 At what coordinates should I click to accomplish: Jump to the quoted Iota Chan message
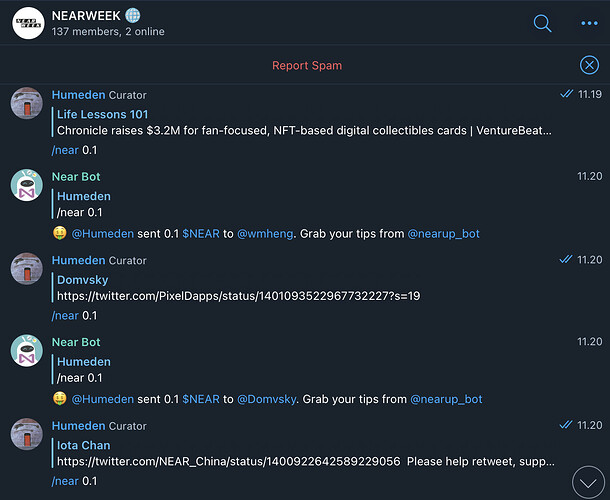[84, 445]
